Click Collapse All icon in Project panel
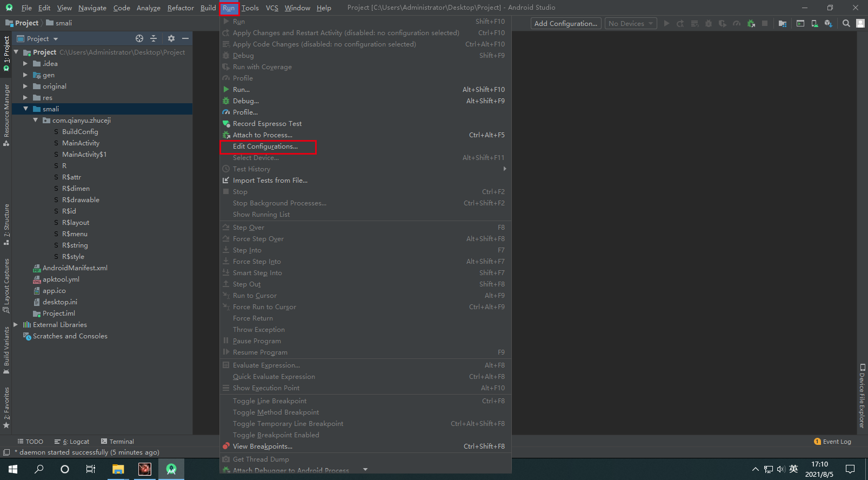This screenshot has height=480, width=868. (153, 38)
